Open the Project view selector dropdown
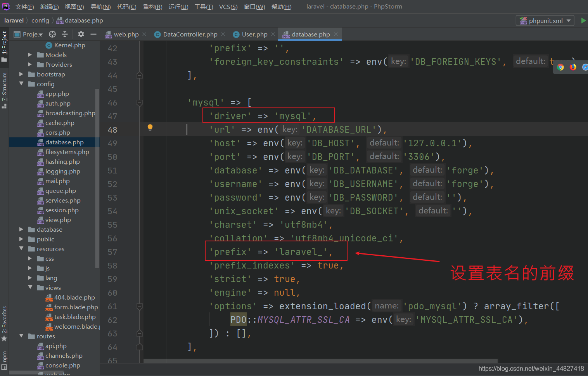588x376 pixels. pos(28,34)
